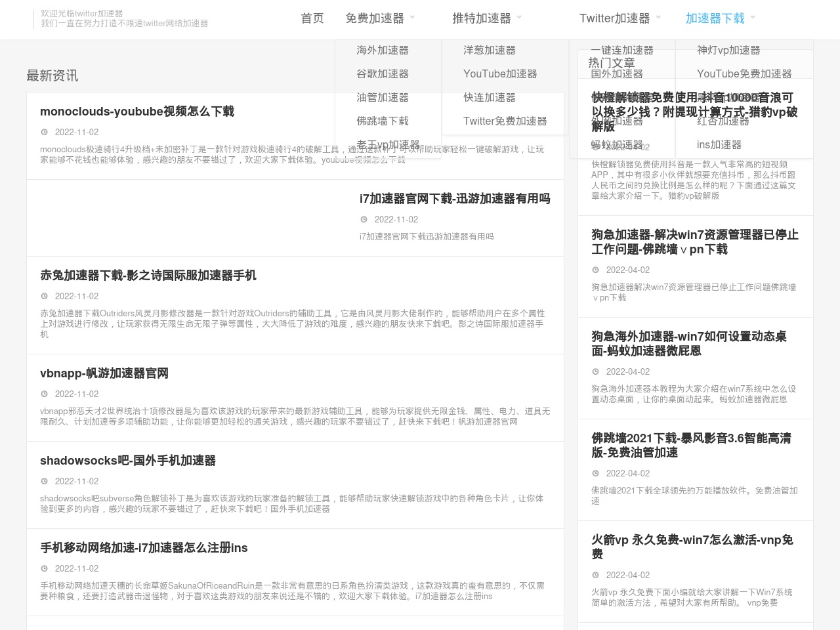This screenshot has height=630, width=840.
Task: Choose 油管加速器 from the dropdown
Action: point(383,97)
